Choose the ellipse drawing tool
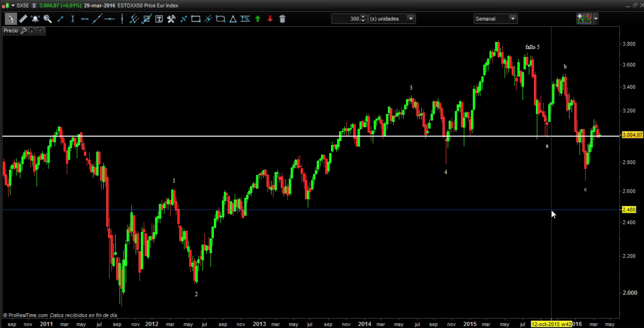 tap(221, 19)
